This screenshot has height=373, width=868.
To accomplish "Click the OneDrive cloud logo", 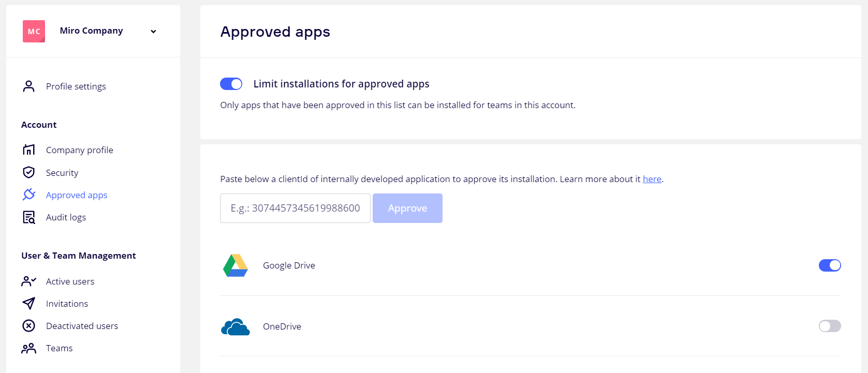I will point(236,326).
